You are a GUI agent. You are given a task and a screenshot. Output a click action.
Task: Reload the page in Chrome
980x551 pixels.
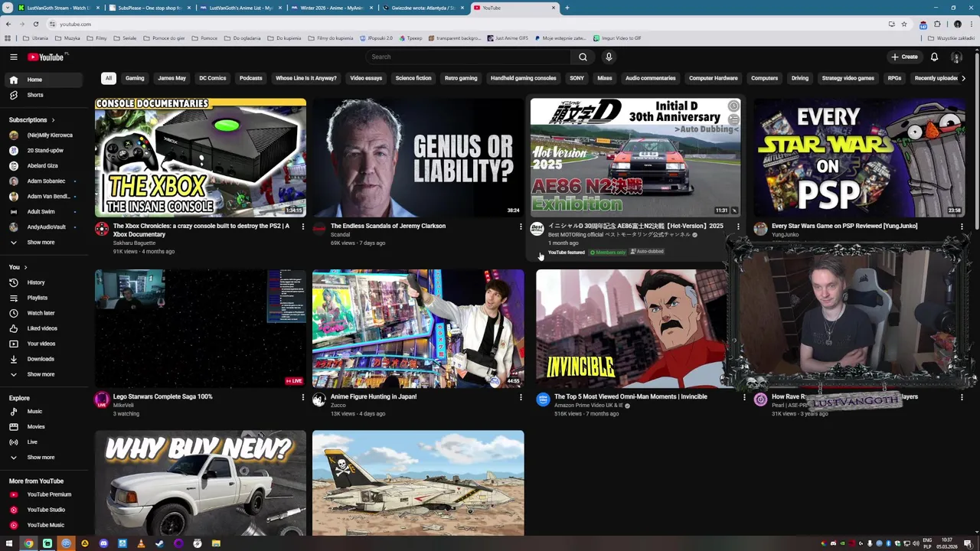pos(35,24)
